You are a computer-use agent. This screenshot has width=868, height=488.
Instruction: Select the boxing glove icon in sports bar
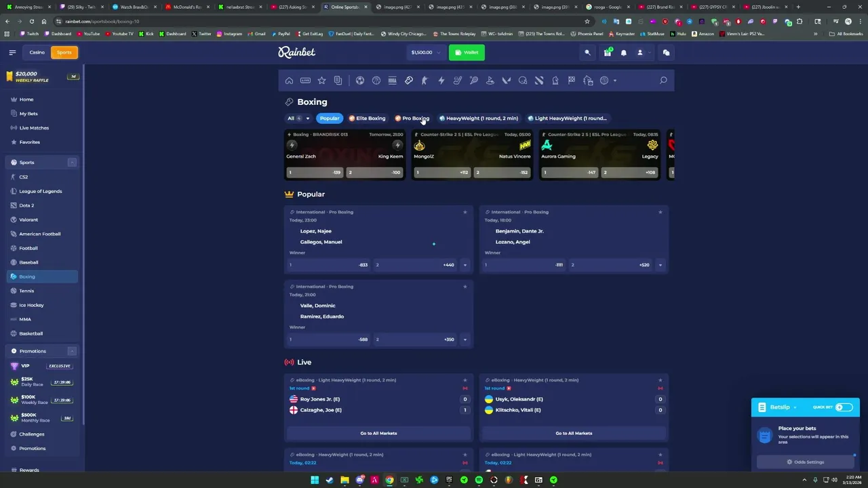coord(409,81)
